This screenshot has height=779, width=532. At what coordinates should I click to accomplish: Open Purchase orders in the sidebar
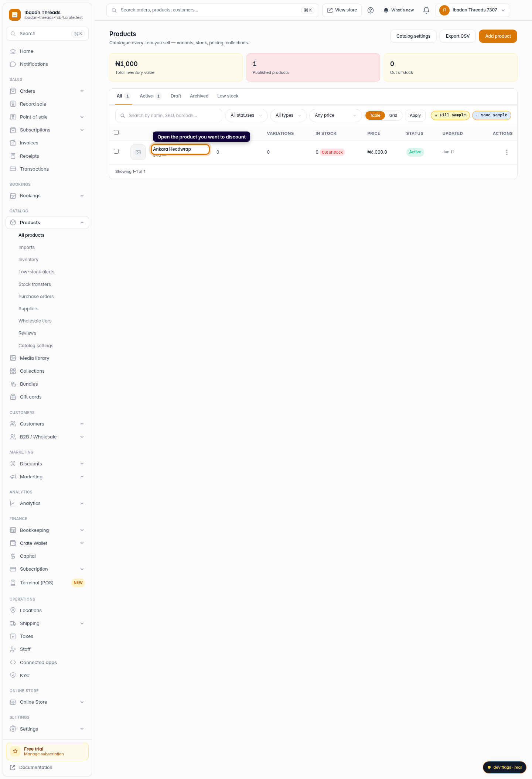(x=36, y=297)
